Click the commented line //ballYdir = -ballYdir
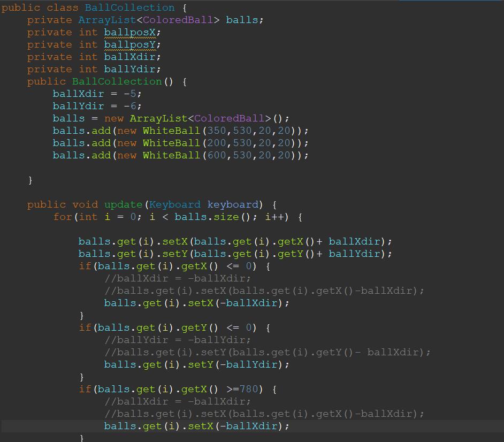The width and height of the screenshot is (504, 442). tap(178, 340)
